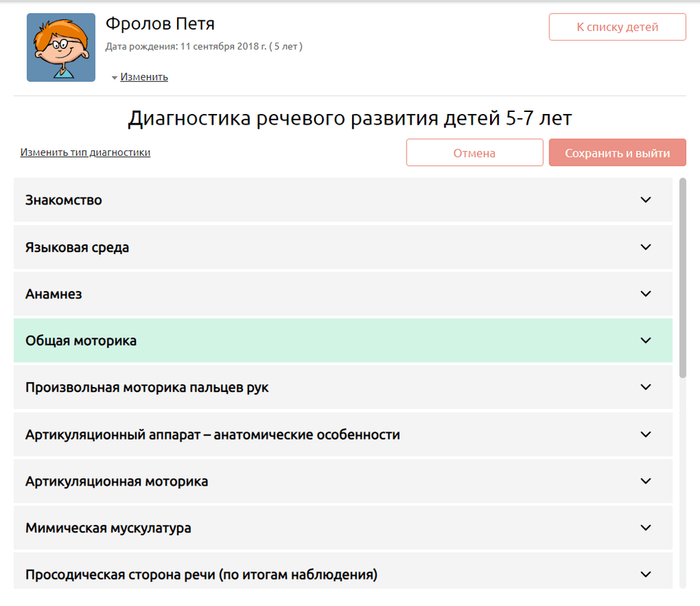The image size is (700, 606).
Task: Click the small triangle beside Изменить
Action: point(114,78)
